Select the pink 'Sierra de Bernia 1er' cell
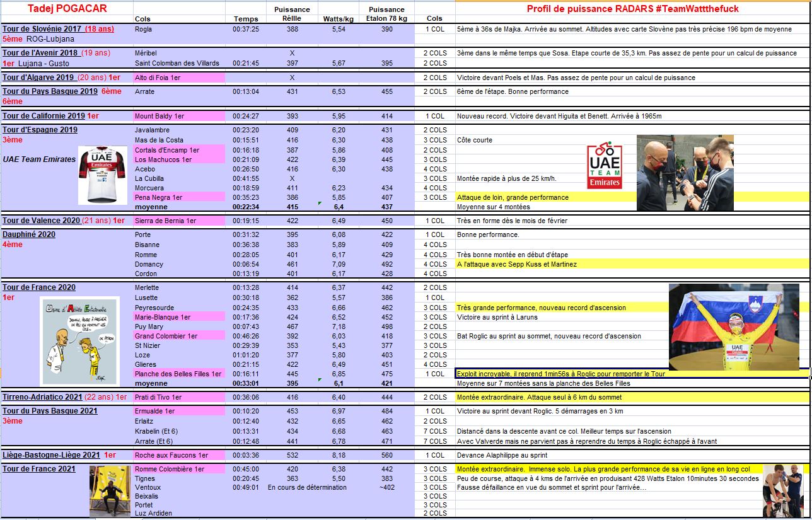Image resolution: width=812 pixels, height=520 pixels. [179, 221]
